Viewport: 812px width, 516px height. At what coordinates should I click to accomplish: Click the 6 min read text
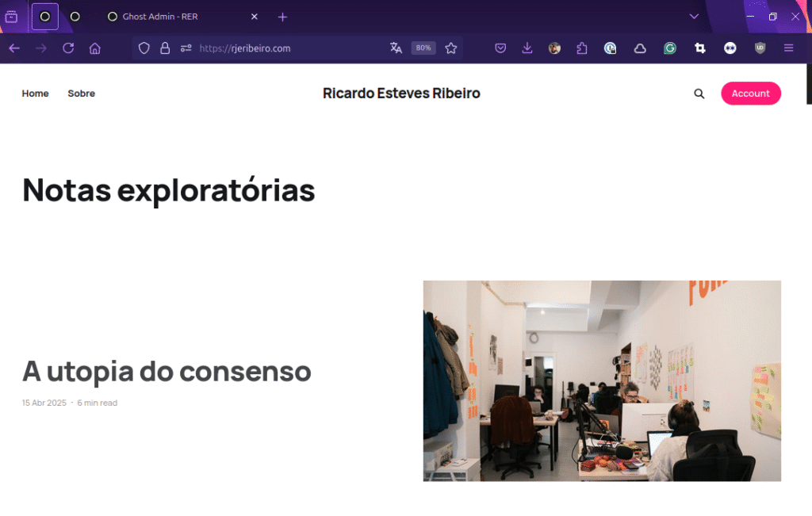[98, 403]
